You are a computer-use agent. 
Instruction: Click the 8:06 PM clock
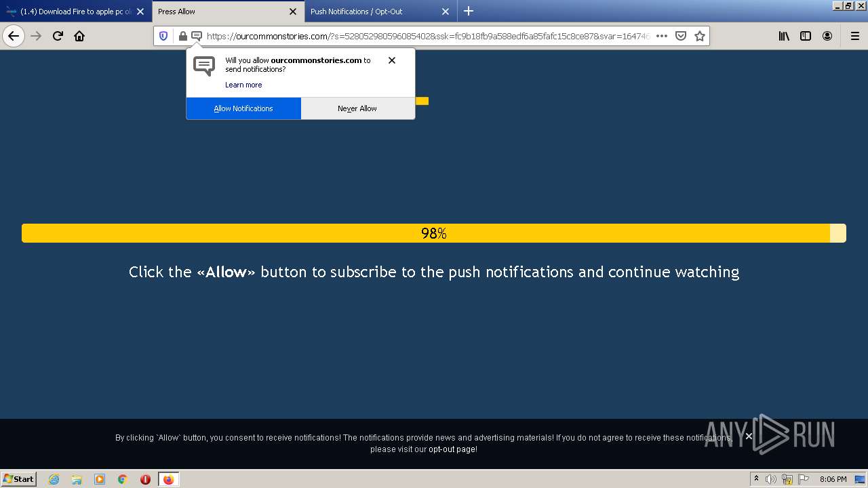(833, 479)
